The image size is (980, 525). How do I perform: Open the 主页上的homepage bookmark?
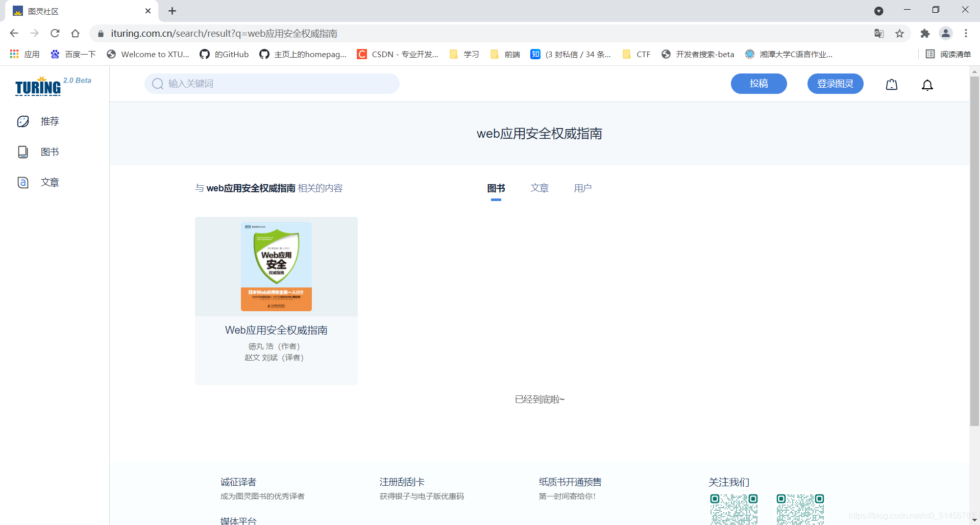[x=303, y=54]
